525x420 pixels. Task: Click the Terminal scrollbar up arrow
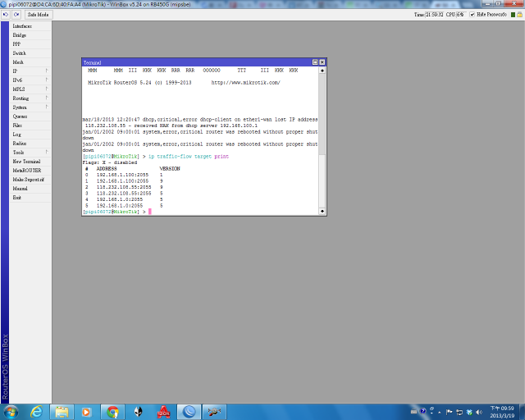[322, 71]
